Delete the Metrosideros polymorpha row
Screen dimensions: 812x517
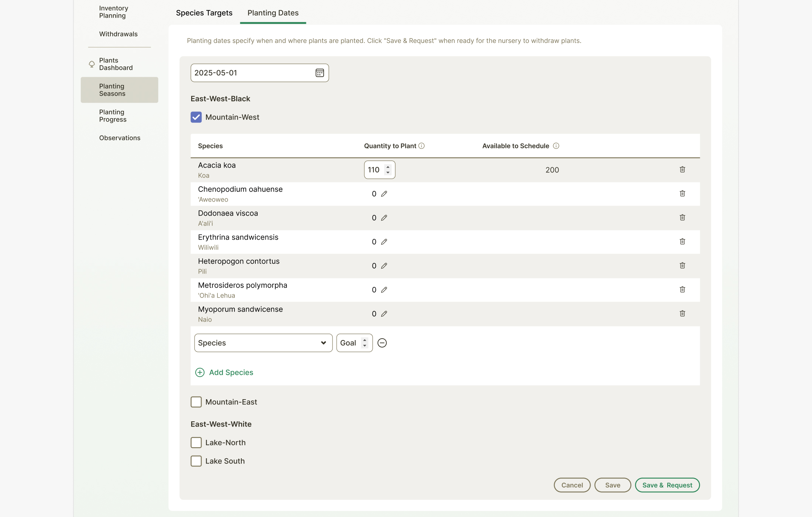[682, 290]
